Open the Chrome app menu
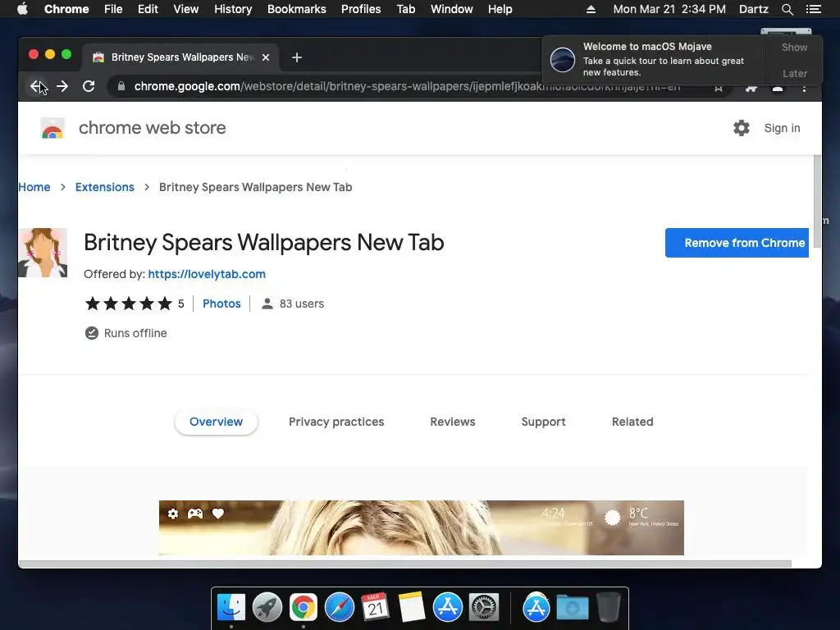This screenshot has height=630, width=840. pyautogui.click(x=66, y=9)
